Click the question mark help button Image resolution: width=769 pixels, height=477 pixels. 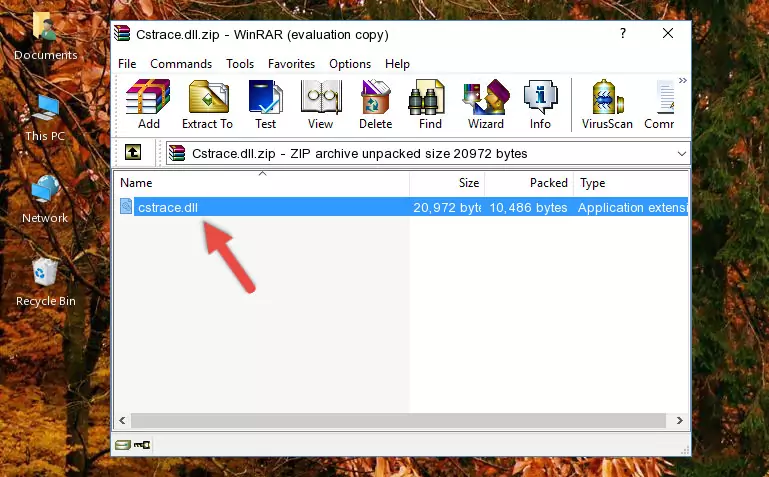[623, 33]
